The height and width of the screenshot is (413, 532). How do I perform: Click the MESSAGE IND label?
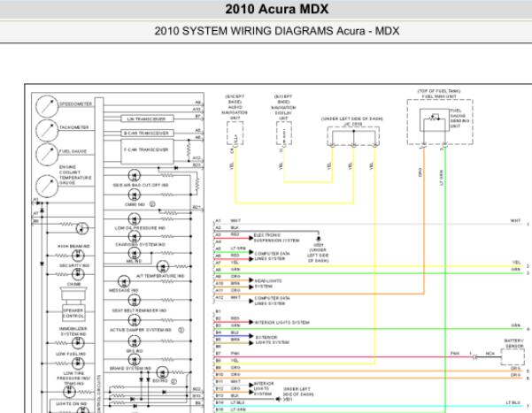[x=124, y=291]
